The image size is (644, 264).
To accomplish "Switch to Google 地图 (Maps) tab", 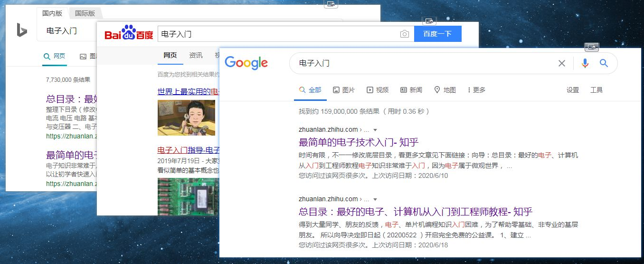I will pos(445,90).
